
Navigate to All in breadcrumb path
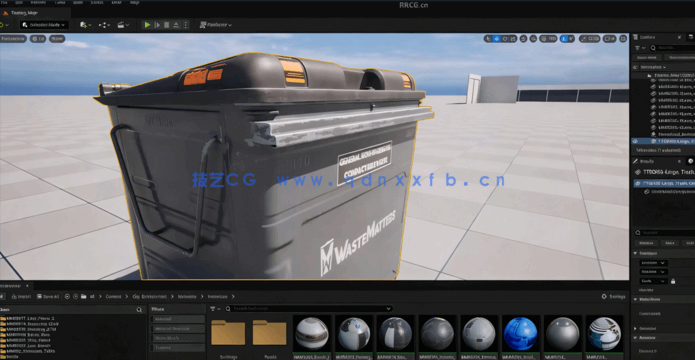92,296
